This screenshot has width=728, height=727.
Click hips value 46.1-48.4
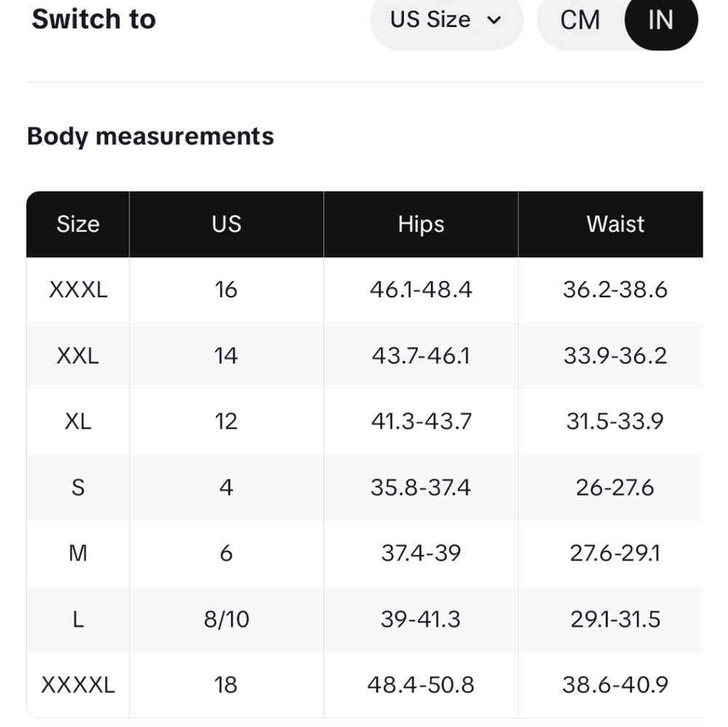(x=421, y=290)
